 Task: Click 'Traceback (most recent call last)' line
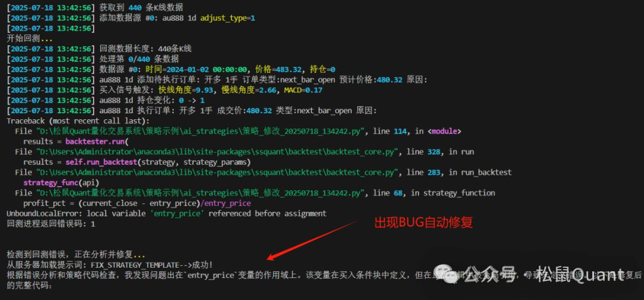(x=78, y=121)
